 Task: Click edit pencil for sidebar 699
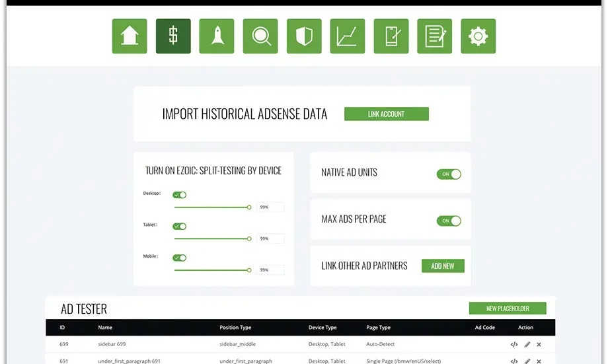point(527,344)
